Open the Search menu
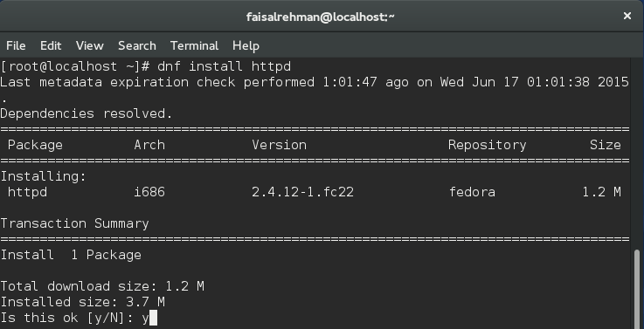 point(137,45)
